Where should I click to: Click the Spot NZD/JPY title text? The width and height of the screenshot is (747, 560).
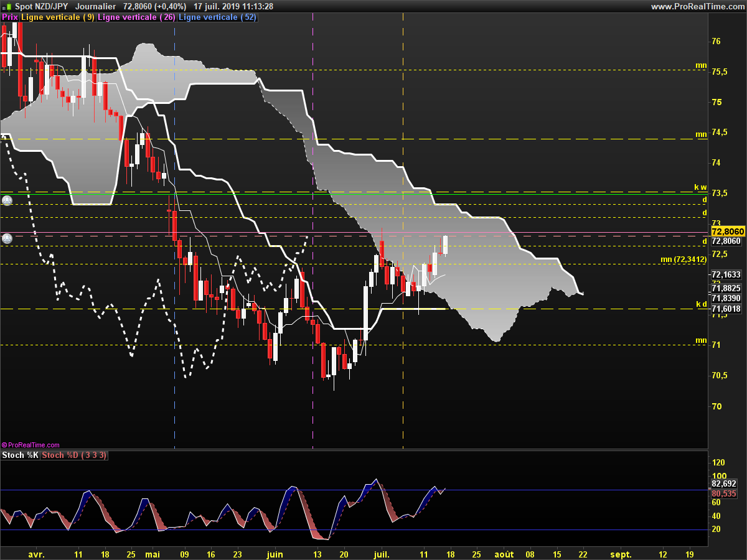pos(34,6)
